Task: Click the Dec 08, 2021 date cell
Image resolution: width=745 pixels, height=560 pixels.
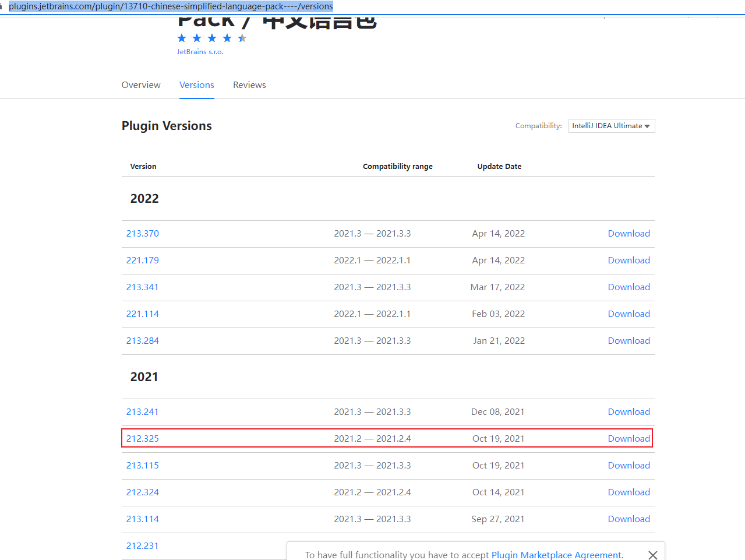Action: pyautogui.click(x=498, y=412)
